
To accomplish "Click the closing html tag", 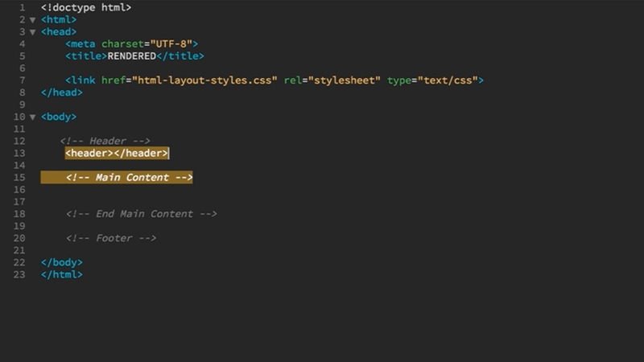I will pos(62,274).
